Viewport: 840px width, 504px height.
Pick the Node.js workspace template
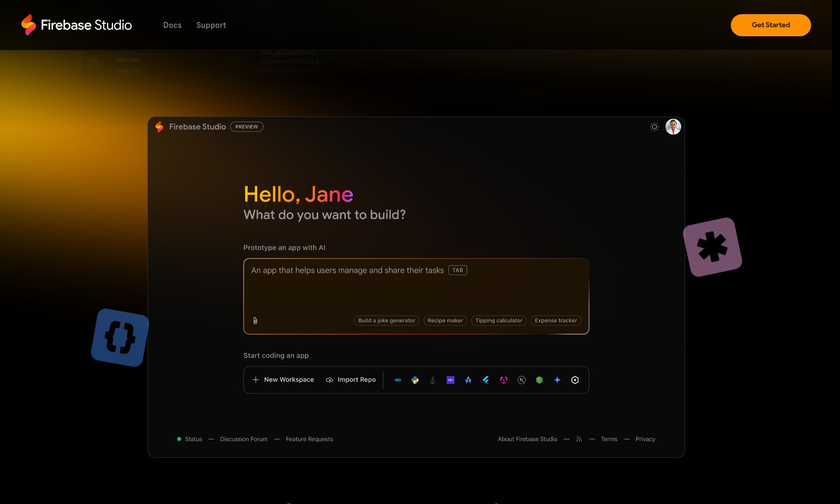click(539, 380)
